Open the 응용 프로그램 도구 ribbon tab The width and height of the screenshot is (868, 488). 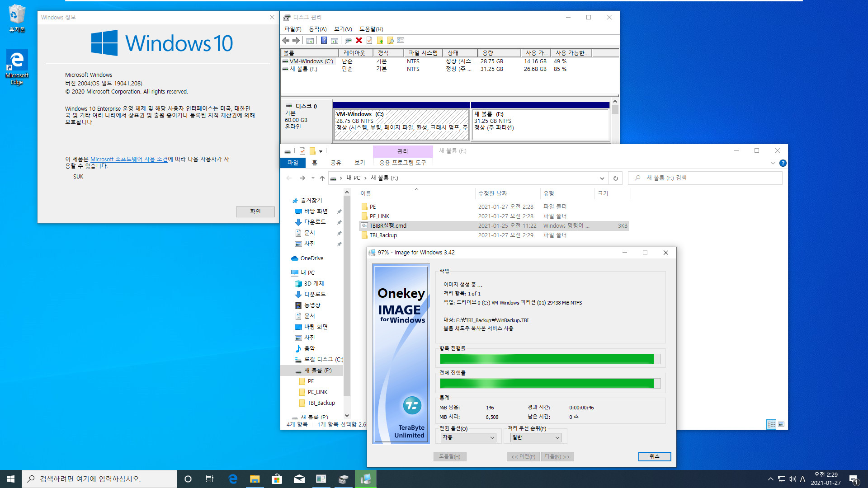click(403, 163)
